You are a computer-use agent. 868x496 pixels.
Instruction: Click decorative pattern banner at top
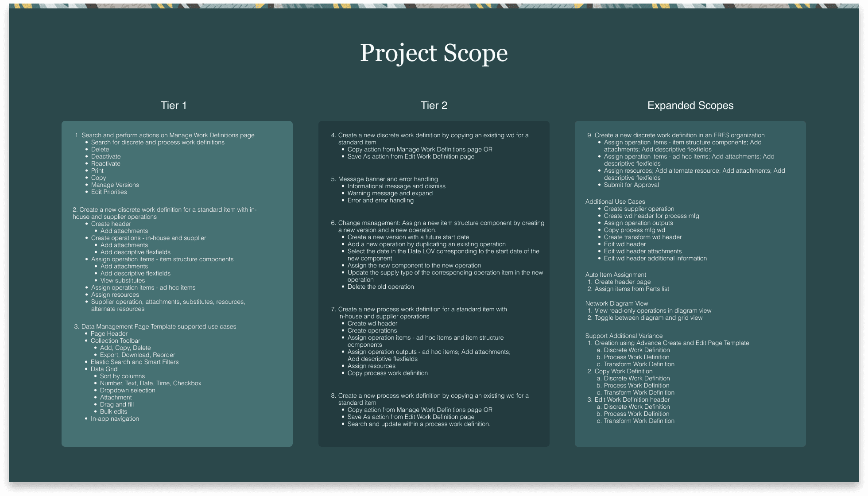pyautogui.click(x=434, y=6)
